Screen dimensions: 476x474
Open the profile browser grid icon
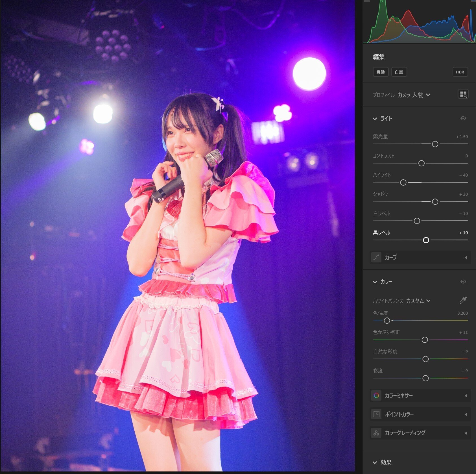[x=463, y=94]
